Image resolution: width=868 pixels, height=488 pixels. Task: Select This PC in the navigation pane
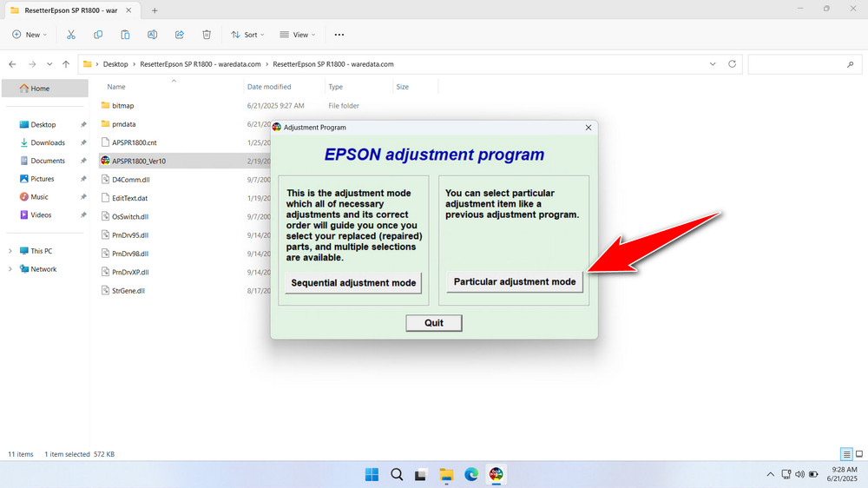point(41,251)
